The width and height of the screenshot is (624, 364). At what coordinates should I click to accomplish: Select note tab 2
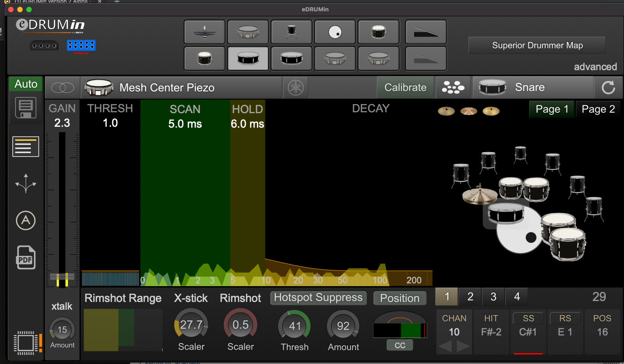(470, 297)
